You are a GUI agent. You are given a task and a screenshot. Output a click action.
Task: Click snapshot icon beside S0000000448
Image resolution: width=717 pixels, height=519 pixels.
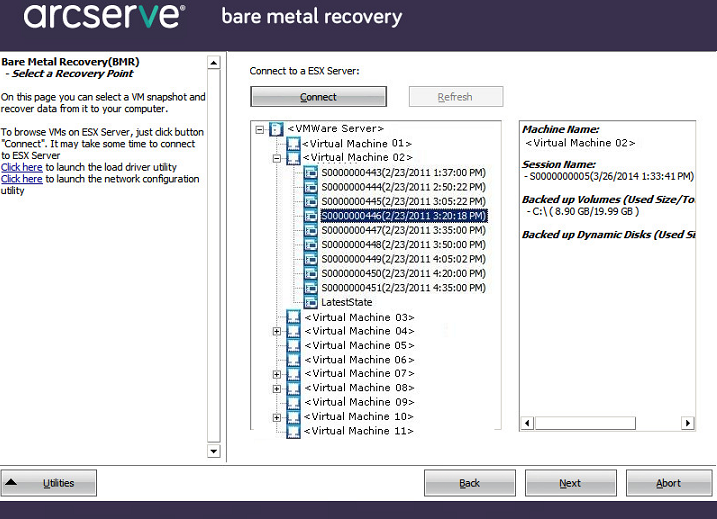point(310,245)
